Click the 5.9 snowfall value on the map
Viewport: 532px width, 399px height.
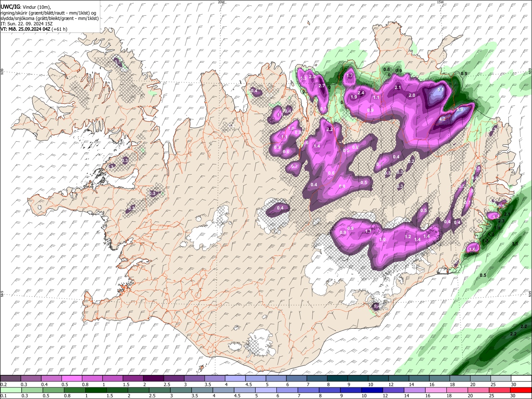click(x=460, y=109)
